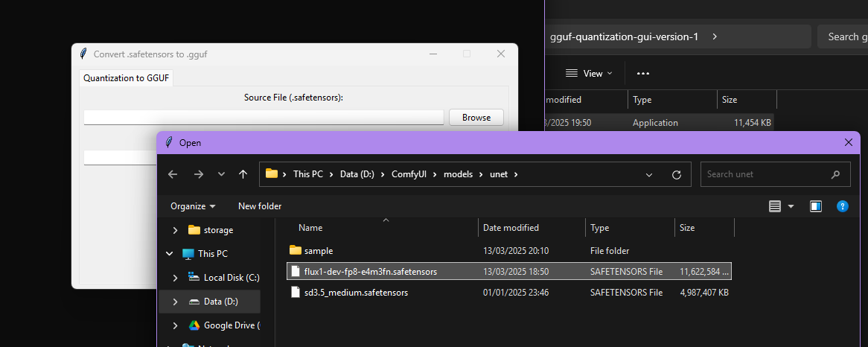
Task: Open the Organize dropdown menu
Action: (193, 206)
